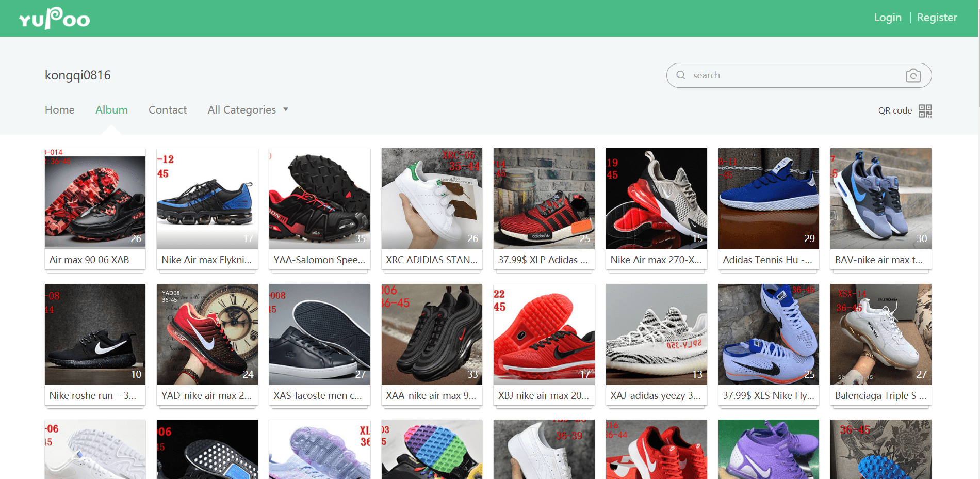
Task: Click title 'Nike Air max Flykni...'
Action: [x=207, y=260]
